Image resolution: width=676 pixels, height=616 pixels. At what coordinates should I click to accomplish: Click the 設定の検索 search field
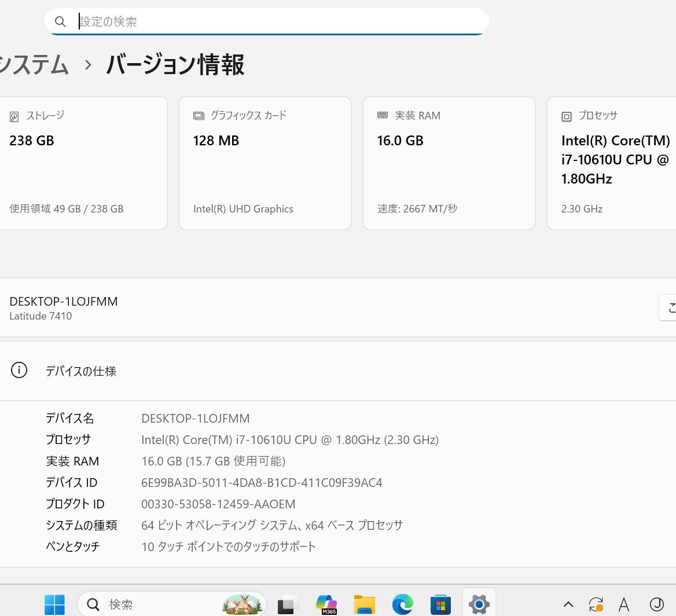(278, 22)
